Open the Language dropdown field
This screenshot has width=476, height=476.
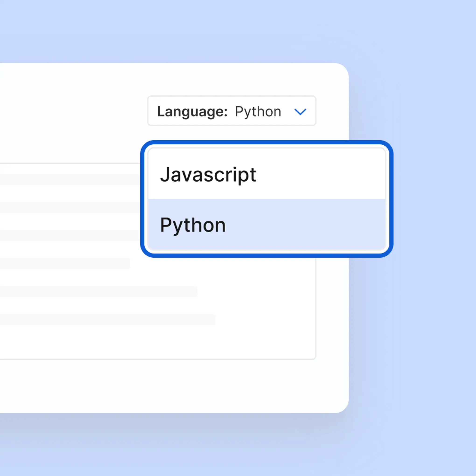click(232, 111)
